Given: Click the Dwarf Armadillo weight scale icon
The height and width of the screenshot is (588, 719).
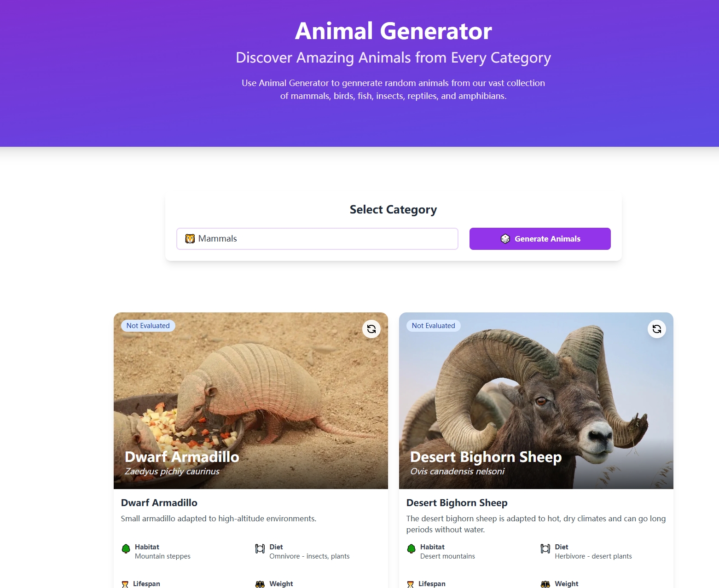Looking at the screenshot, I should (x=260, y=584).
